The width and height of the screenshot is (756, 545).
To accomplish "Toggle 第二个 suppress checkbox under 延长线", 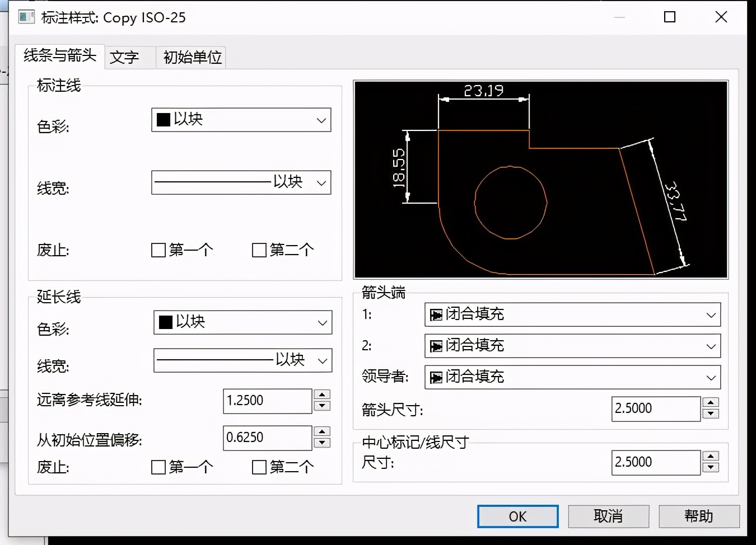I will [259, 467].
